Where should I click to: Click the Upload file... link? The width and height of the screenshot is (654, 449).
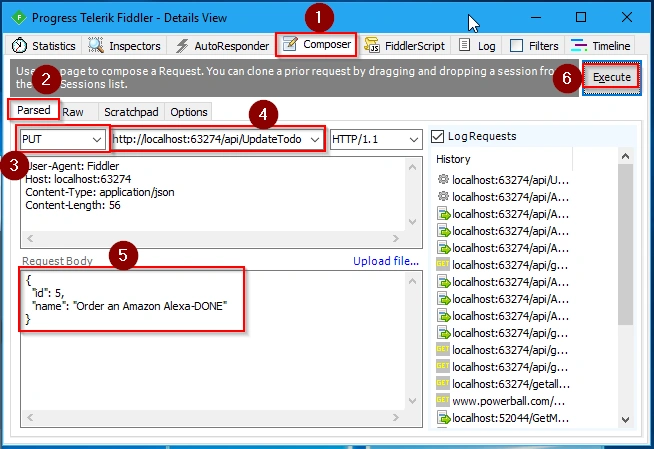point(386,261)
